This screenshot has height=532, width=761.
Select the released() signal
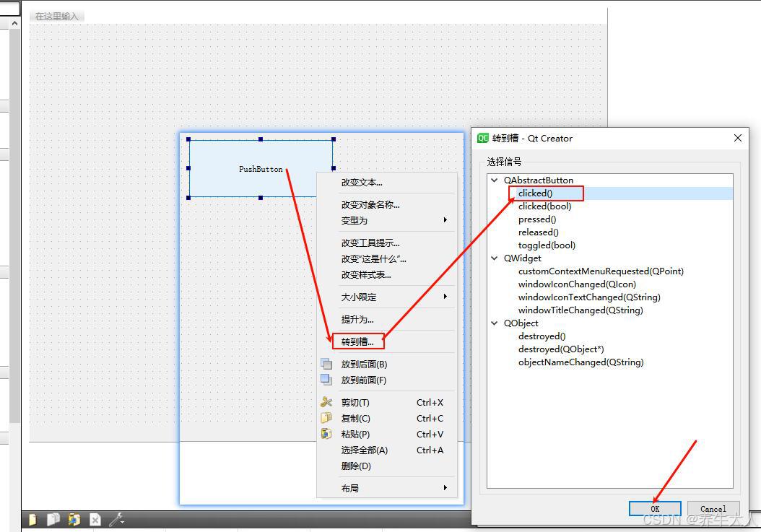(538, 232)
